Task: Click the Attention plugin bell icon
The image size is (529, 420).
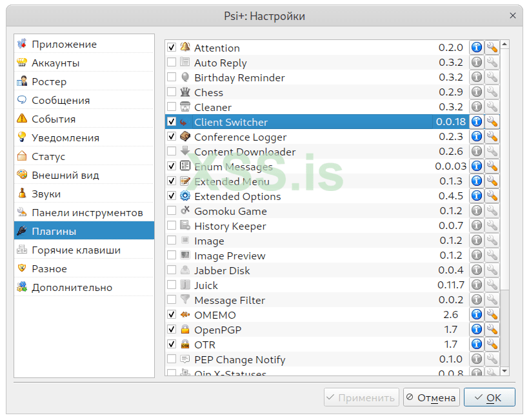Action: point(185,47)
